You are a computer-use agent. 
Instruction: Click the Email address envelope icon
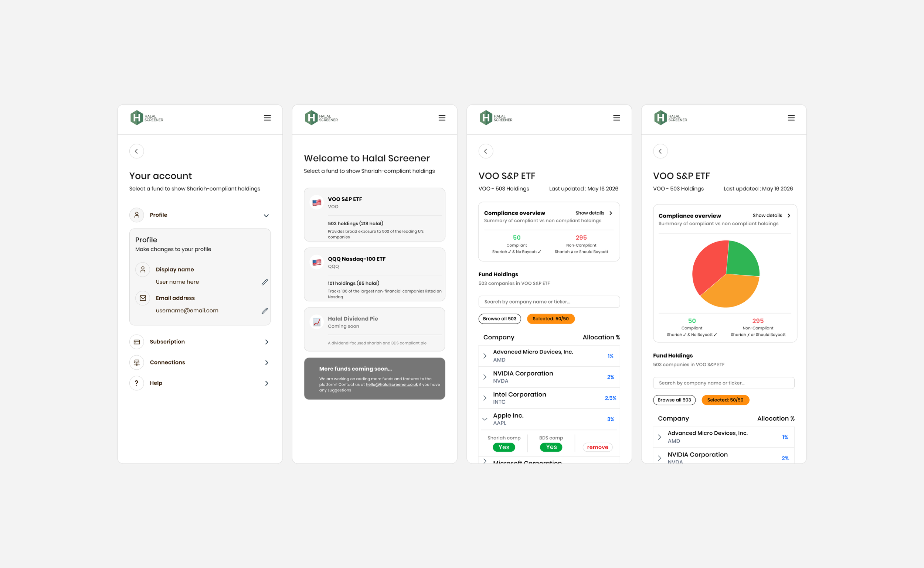pos(143,298)
